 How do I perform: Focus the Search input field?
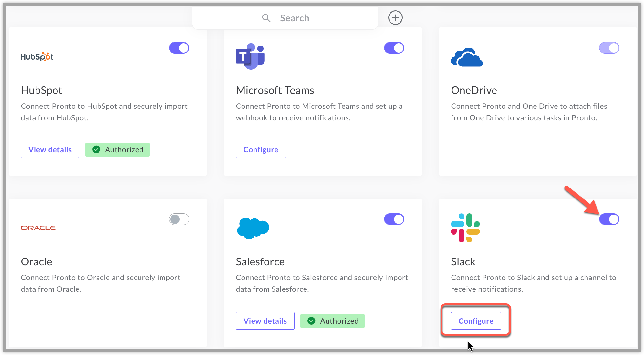coord(285,18)
